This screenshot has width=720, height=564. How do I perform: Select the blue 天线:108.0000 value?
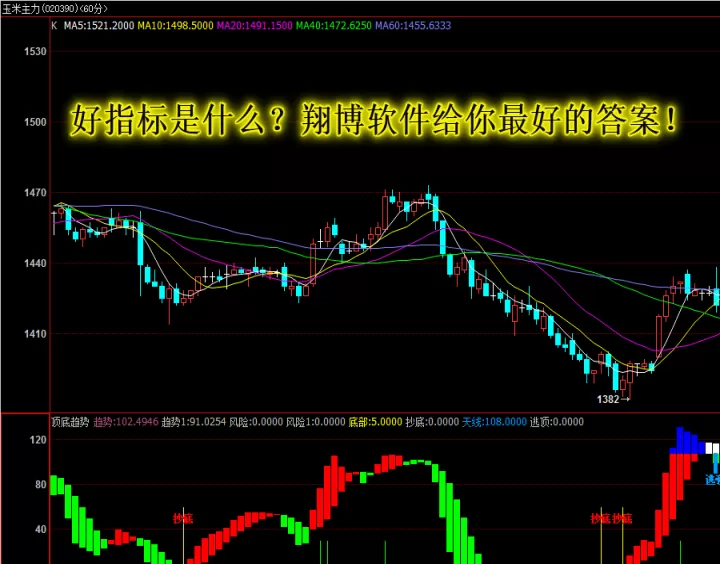point(494,422)
